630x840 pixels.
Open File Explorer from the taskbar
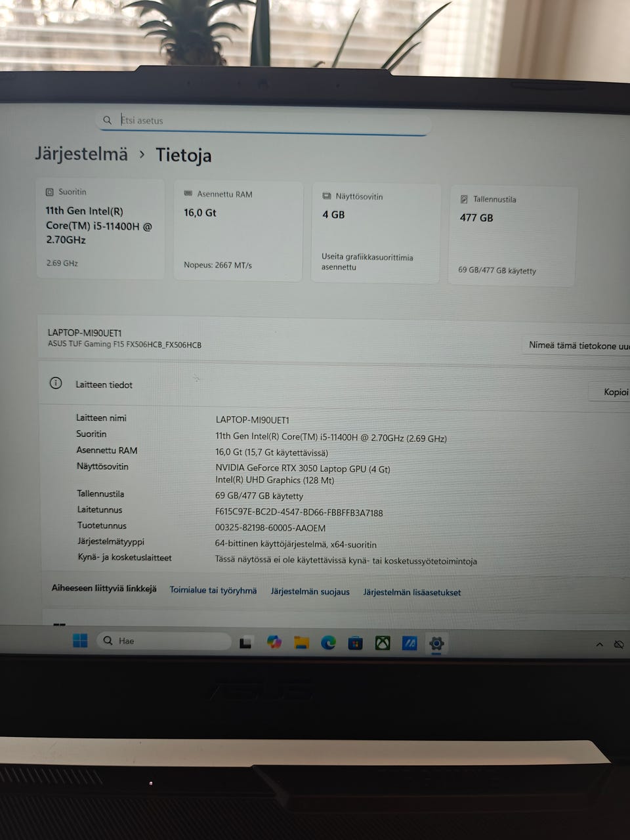click(301, 643)
